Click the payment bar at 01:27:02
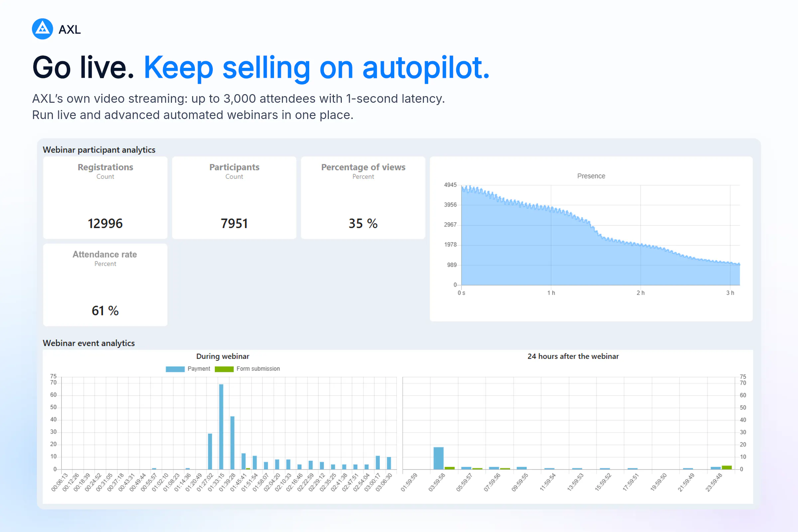 click(210, 451)
